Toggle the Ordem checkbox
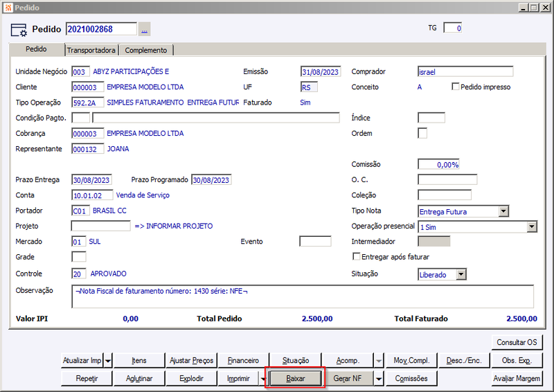Image resolution: width=554 pixels, height=392 pixels. [x=422, y=133]
